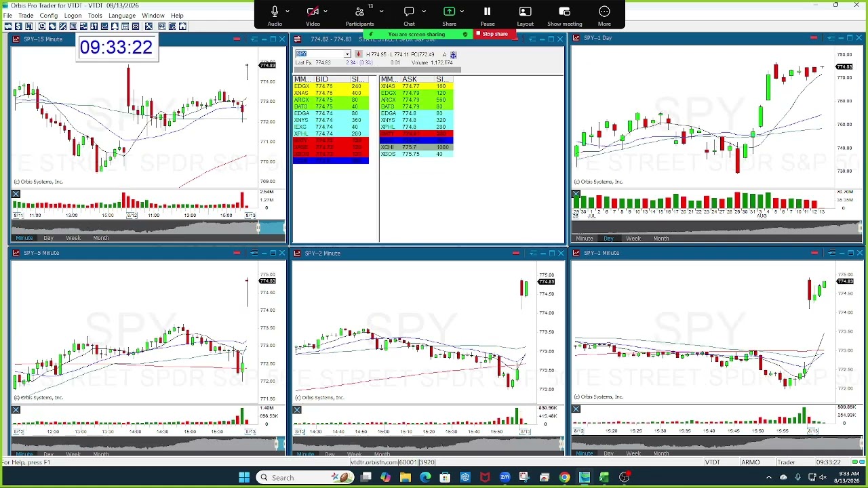Click Windows Start button
The image size is (868, 488).
tap(244, 478)
